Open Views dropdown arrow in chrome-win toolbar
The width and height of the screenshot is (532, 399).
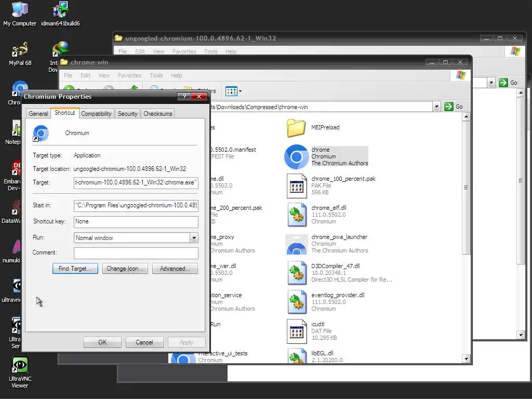click(x=240, y=91)
